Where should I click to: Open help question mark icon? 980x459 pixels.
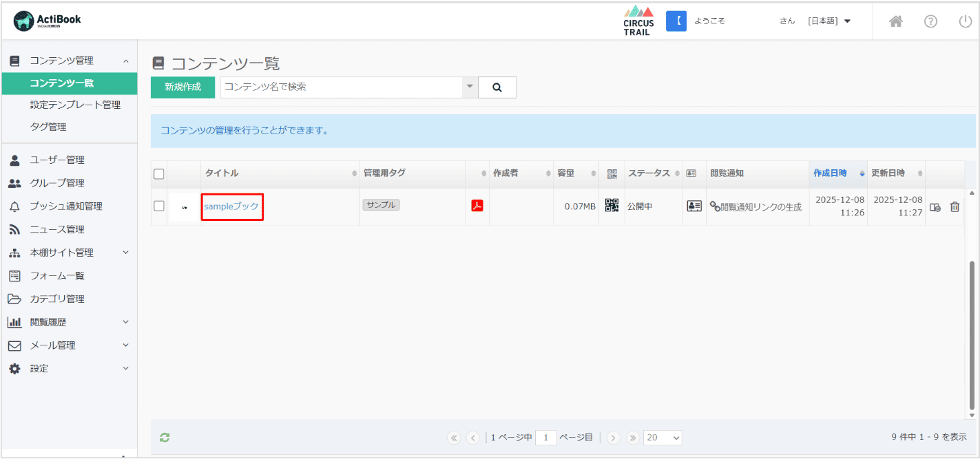pyautogui.click(x=930, y=21)
